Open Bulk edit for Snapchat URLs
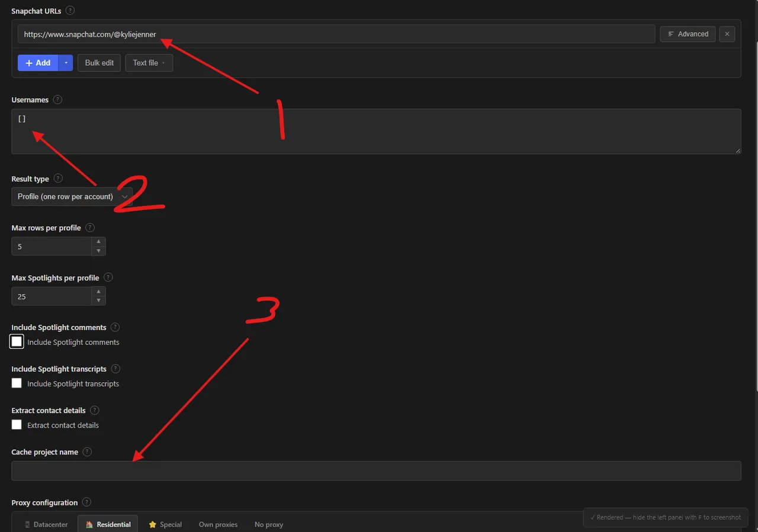Viewport: 758px width, 532px height. click(99, 63)
